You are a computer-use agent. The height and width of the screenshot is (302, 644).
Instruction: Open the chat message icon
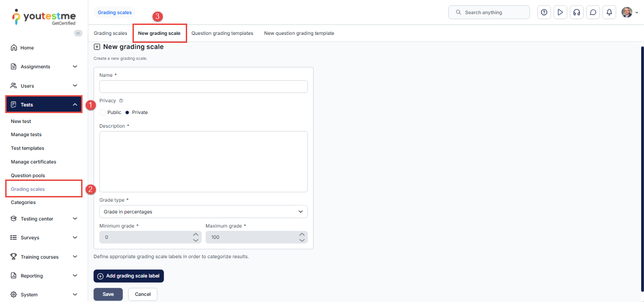point(593,12)
